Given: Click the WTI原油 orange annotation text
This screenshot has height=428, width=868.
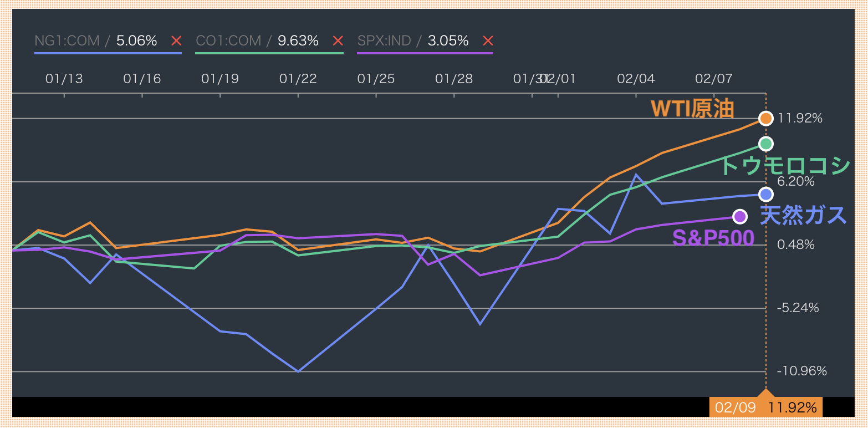Looking at the screenshot, I should coord(692,109).
